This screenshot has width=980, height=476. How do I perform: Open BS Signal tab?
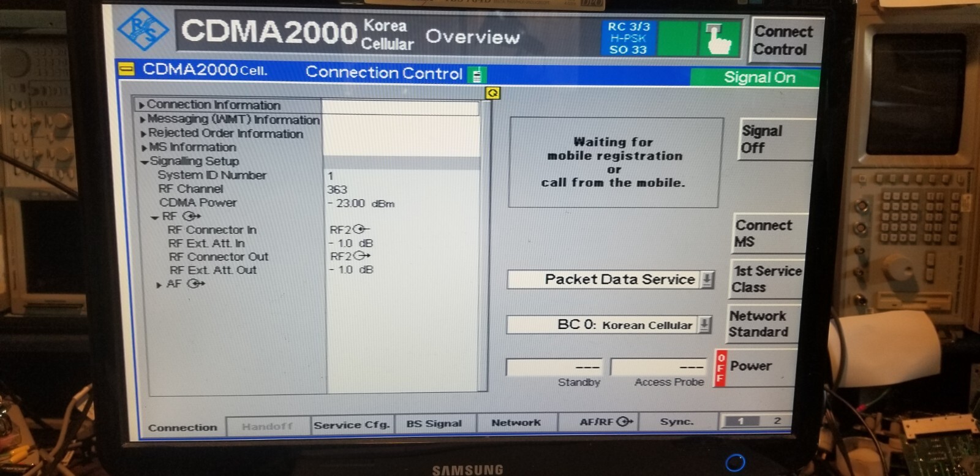(x=434, y=423)
